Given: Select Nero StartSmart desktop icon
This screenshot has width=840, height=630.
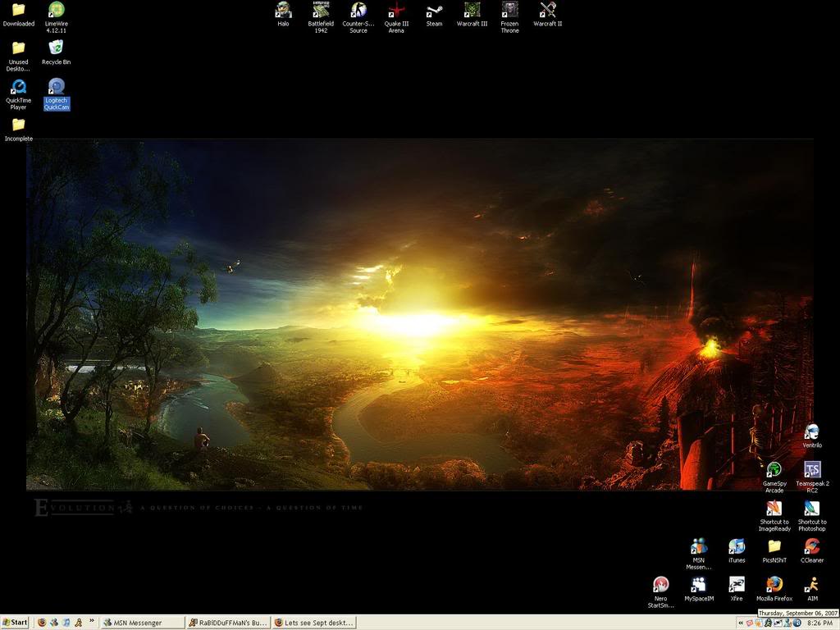Looking at the screenshot, I should 660,592.
